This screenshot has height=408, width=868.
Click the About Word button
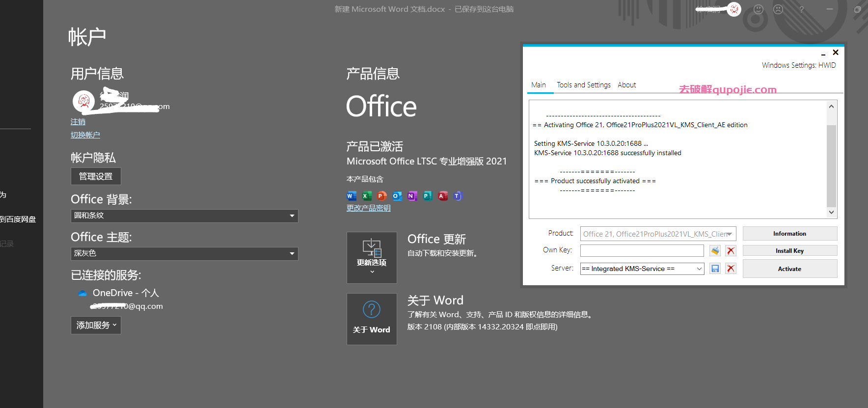(372, 319)
